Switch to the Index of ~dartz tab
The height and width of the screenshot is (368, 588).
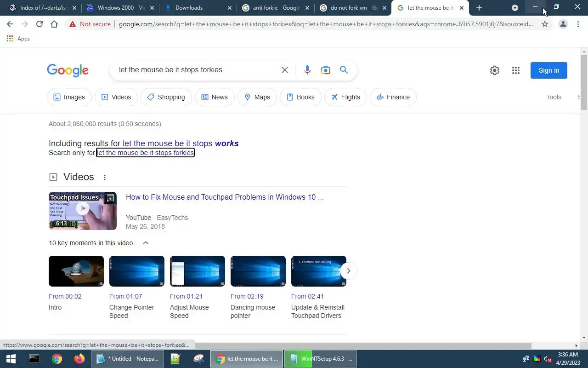42,8
